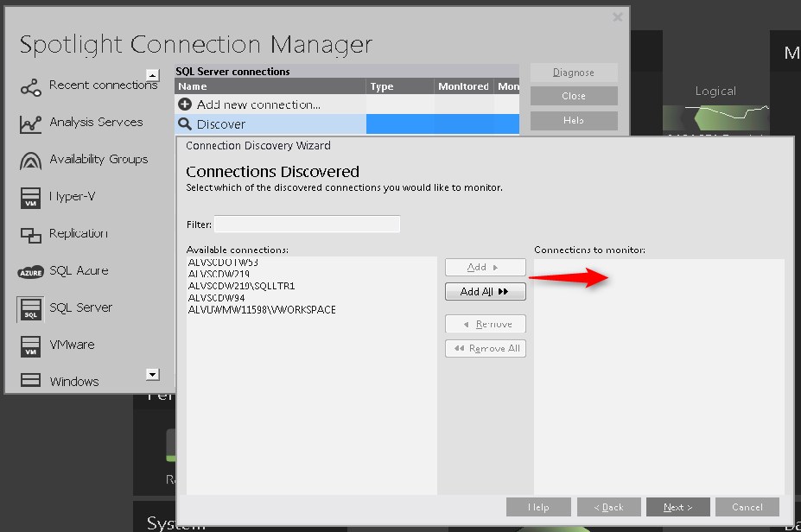This screenshot has width=801, height=532.
Task: Open the Availability Groups icon
Action: pos(30,161)
